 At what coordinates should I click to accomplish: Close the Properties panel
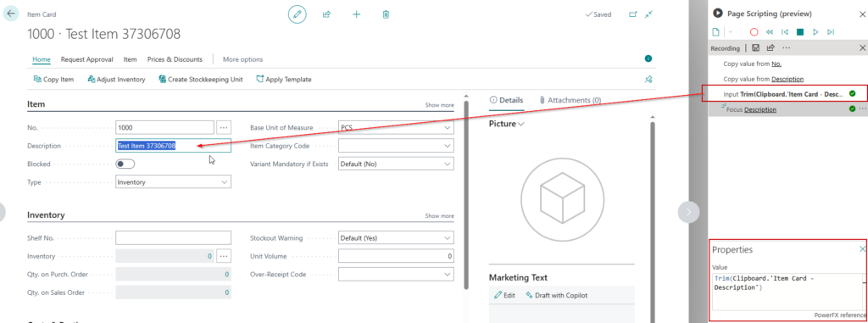[x=862, y=249]
